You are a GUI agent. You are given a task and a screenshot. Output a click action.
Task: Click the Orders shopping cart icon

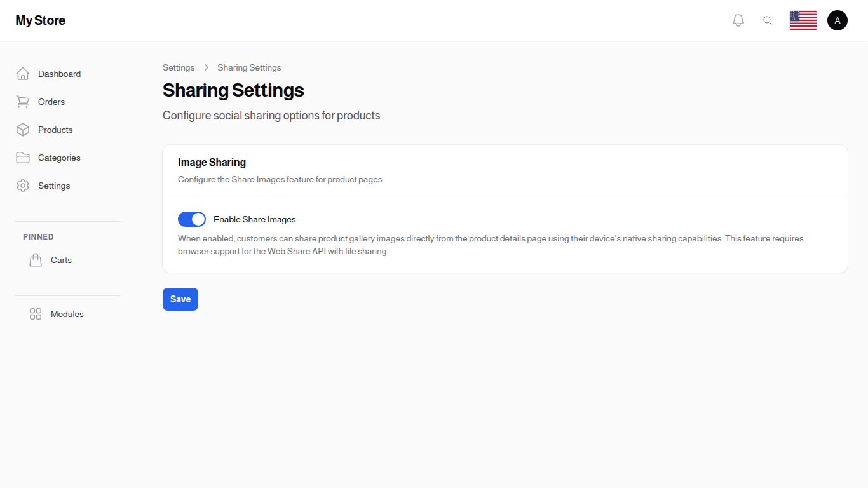(23, 101)
